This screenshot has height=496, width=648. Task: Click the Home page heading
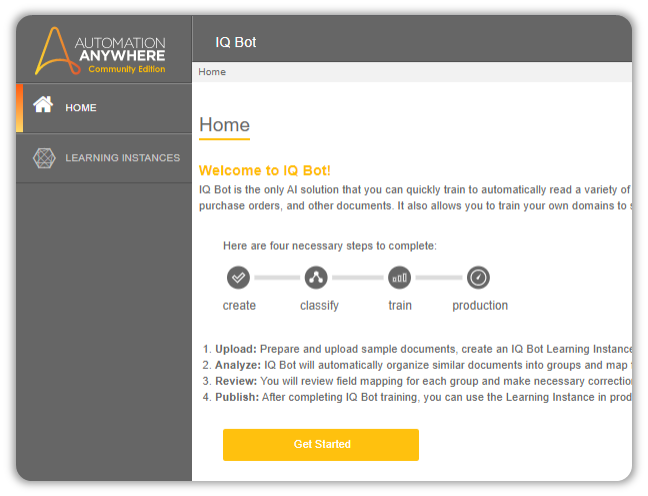coord(224,125)
